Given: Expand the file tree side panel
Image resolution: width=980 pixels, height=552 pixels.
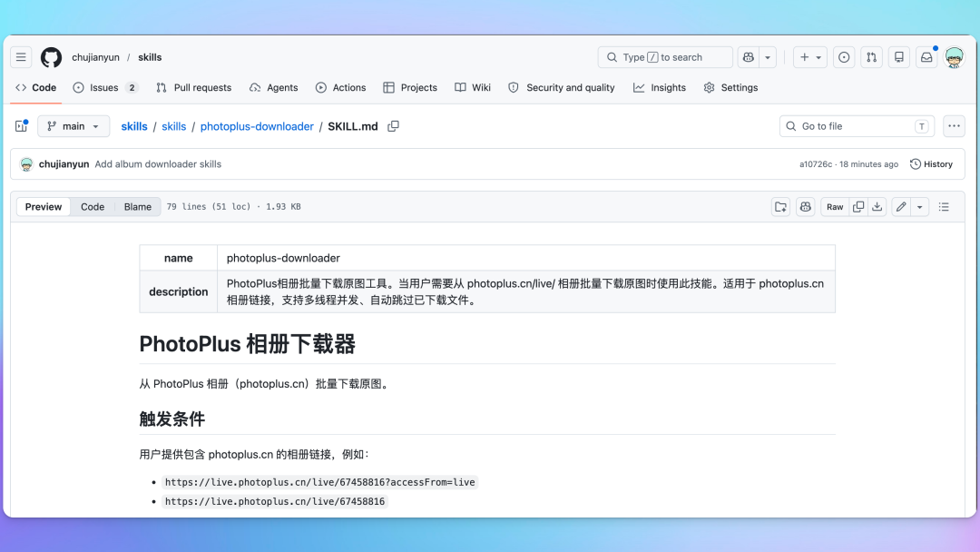Looking at the screenshot, I should pos(21,126).
